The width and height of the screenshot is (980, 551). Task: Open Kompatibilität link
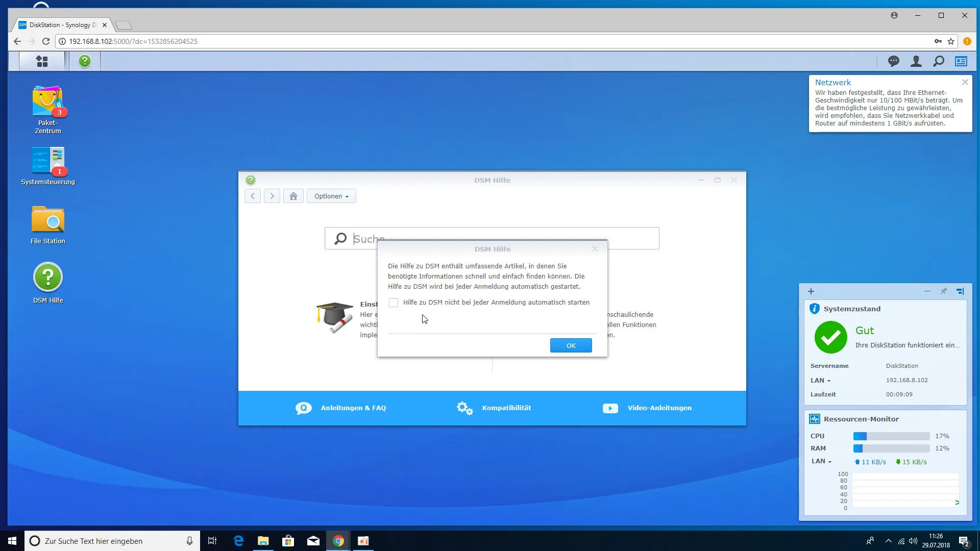[494, 408]
